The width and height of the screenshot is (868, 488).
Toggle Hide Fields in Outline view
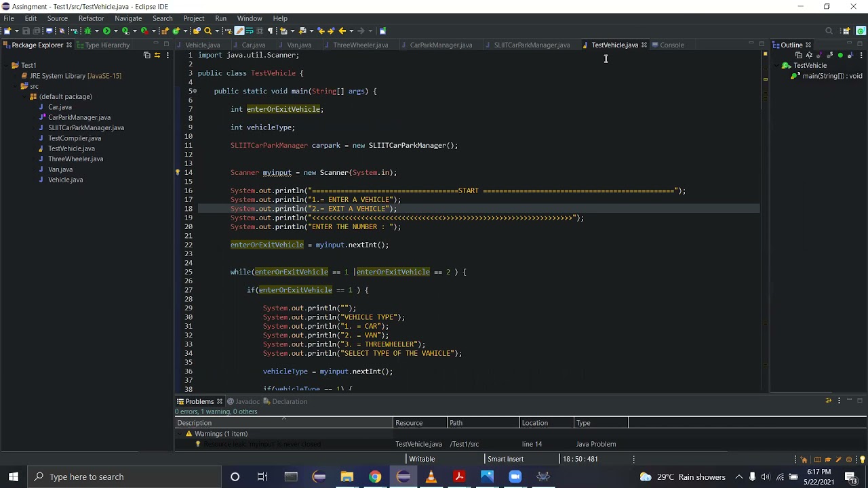pyautogui.click(x=819, y=55)
